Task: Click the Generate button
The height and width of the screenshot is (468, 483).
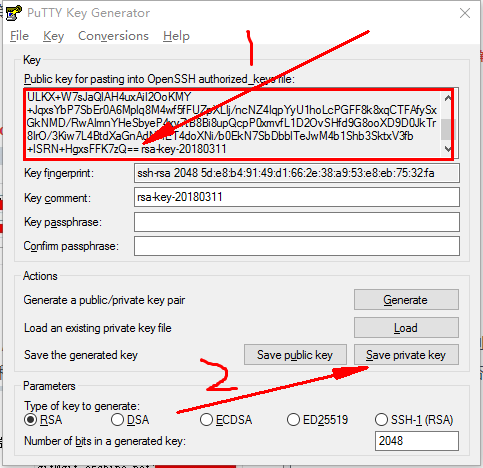Action: point(406,300)
